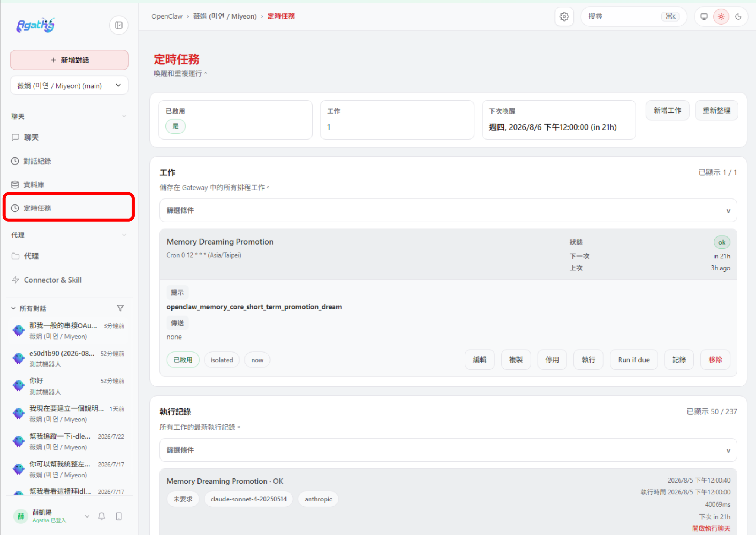Click the 新增工作 button

(x=667, y=110)
